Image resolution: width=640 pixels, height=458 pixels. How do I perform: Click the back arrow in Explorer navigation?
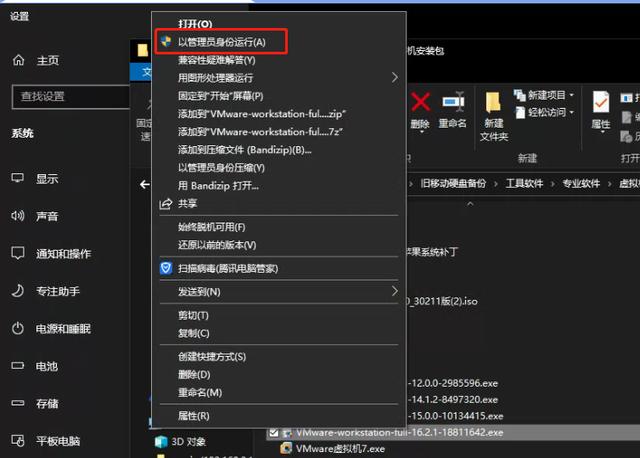point(144,185)
